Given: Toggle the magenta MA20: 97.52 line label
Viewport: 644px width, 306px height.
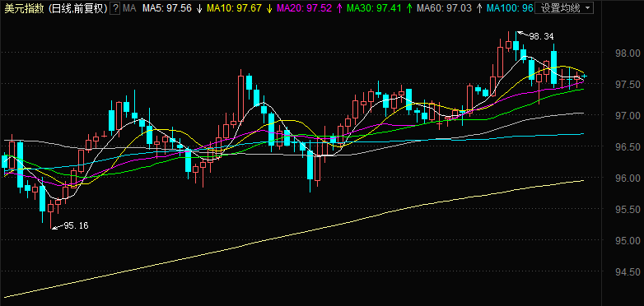Looking at the screenshot, I should point(305,8).
